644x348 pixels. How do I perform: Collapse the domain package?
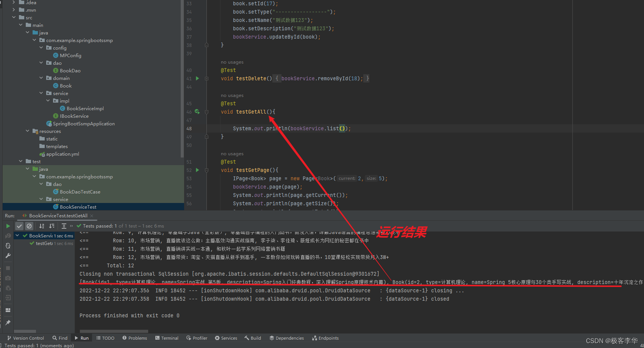(x=41, y=78)
